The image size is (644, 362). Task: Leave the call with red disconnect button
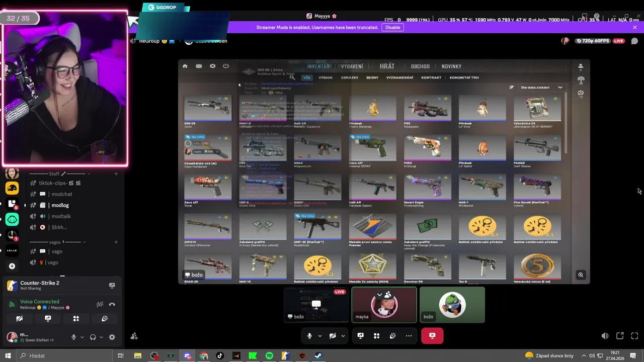coord(432,336)
